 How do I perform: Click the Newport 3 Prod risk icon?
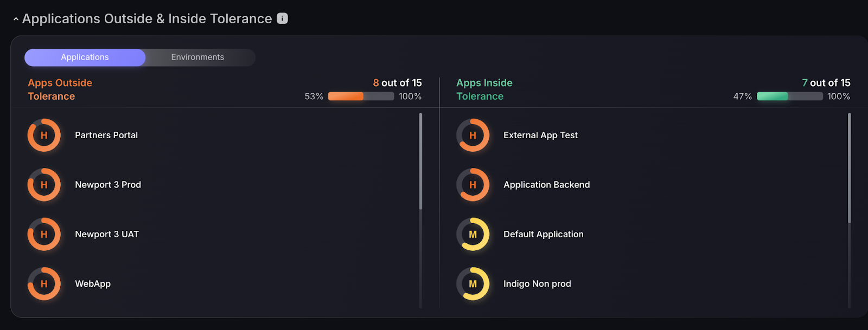tap(44, 185)
